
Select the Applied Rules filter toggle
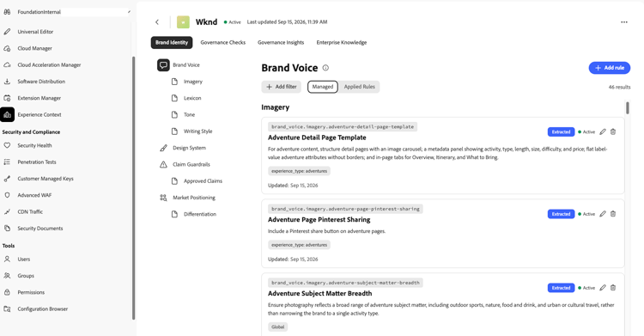pos(360,87)
